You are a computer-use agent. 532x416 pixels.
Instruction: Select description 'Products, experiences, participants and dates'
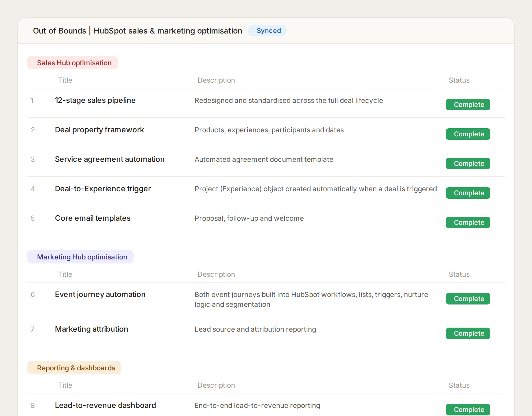(269, 130)
